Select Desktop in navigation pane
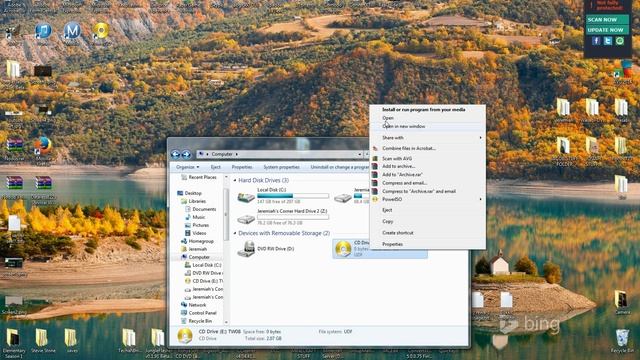Viewport: 640px width, 360px height. click(193, 193)
